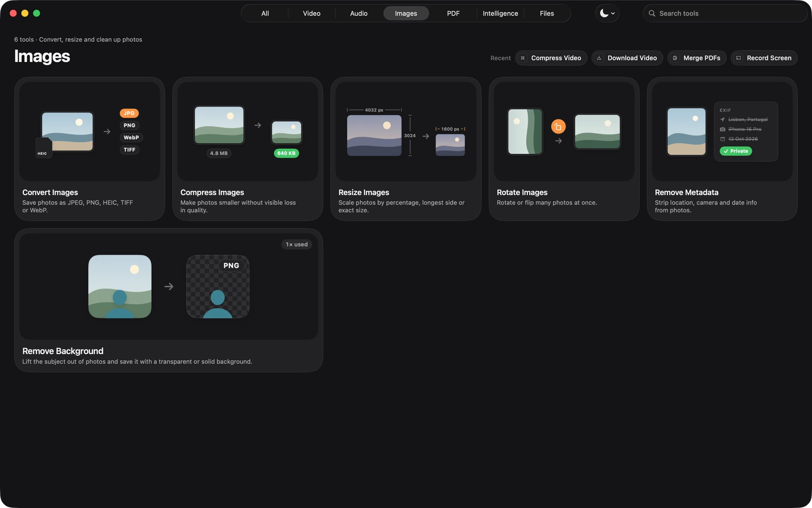Open the moon appearance dropdown
This screenshot has height=508, width=812.
click(607, 13)
